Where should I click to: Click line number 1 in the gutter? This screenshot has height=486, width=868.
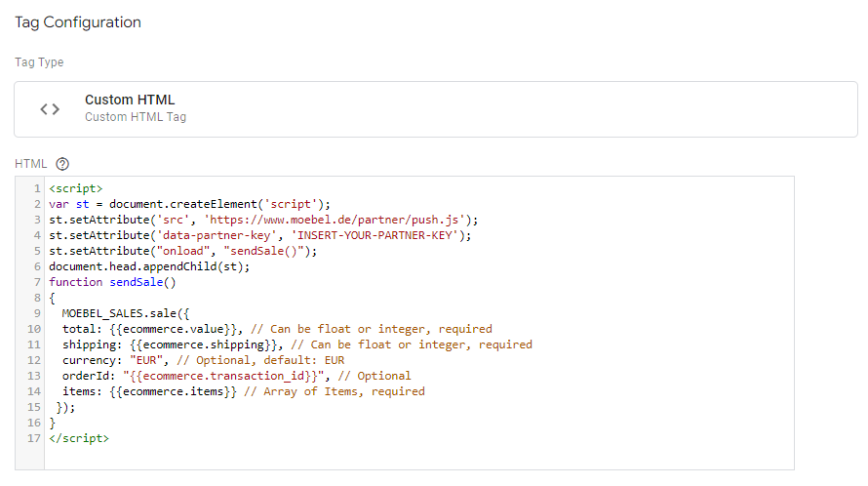click(x=37, y=188)
